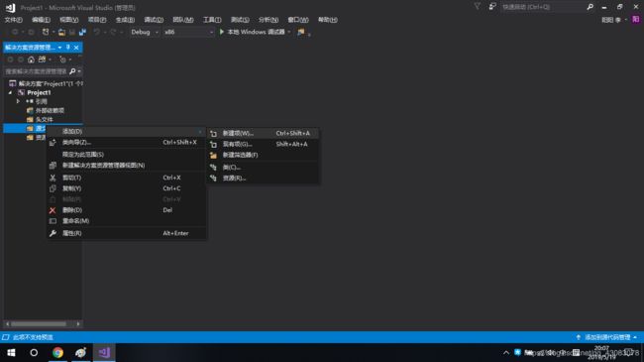The width and height of the screenshot is (644, 362).
Task: Select 类(C)... in the submenu
Action: tap(263, 168)
